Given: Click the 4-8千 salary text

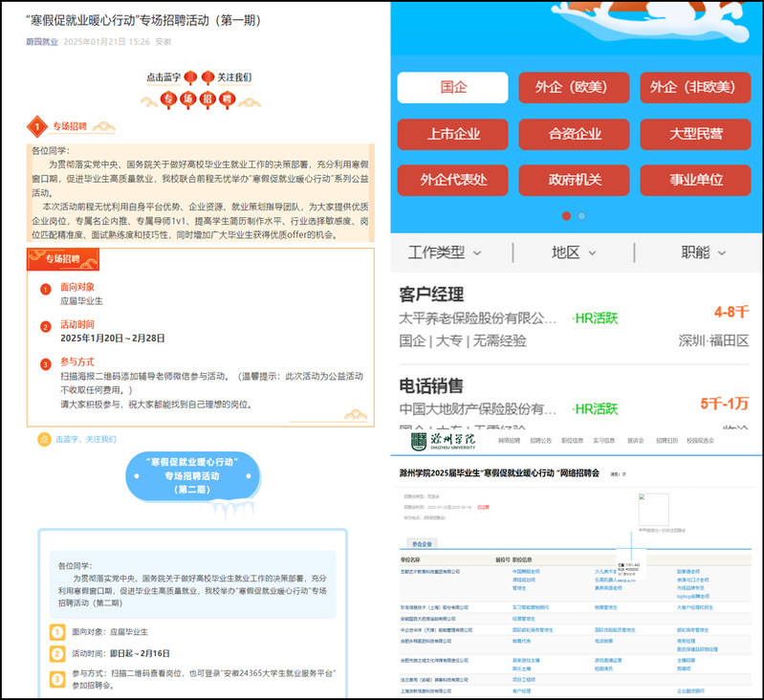Looking at the screenshot, I should pyautogui.click(x=731, y=312).
